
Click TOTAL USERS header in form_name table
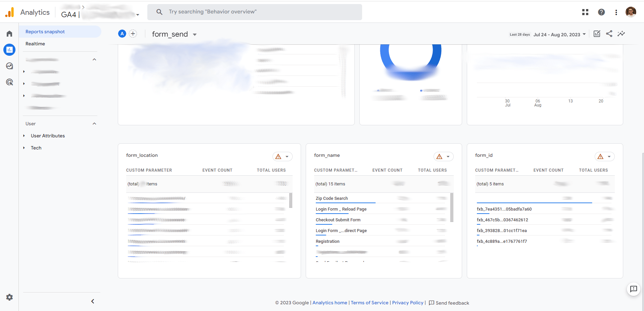432,170
